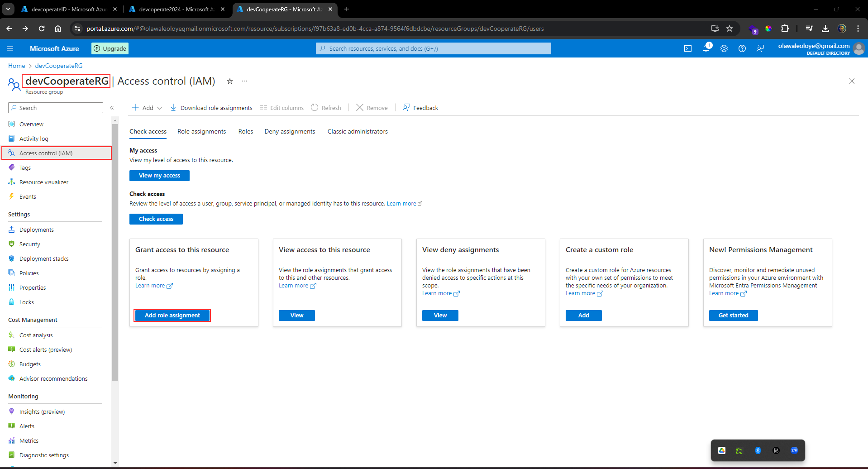Open the Help question mark menu
The height and width of the screenshot is (469, 868).
(x=742, y=48)
